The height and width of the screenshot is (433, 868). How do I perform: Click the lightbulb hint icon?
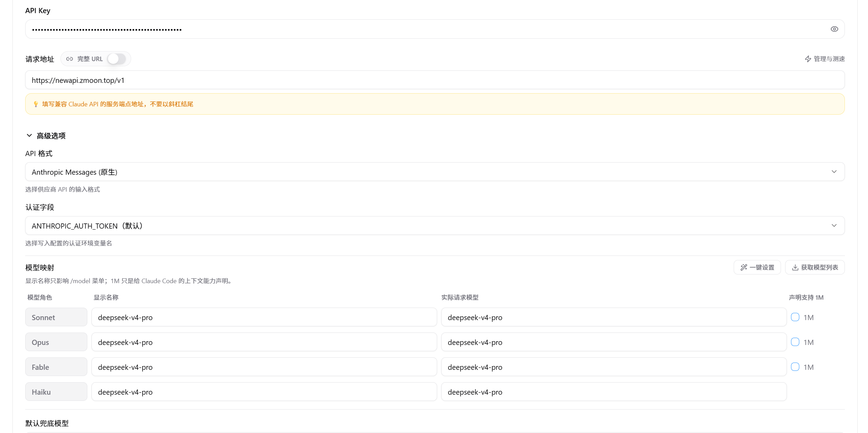point(36,104)
